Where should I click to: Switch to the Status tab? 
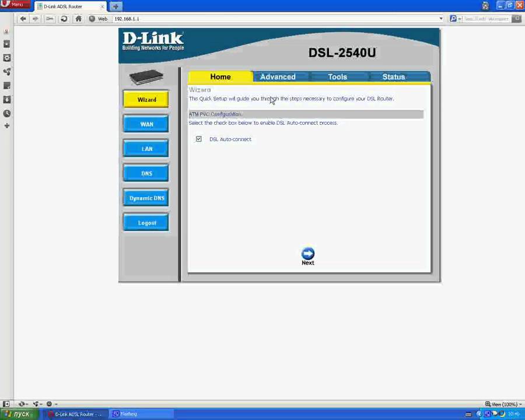(394, 76)
